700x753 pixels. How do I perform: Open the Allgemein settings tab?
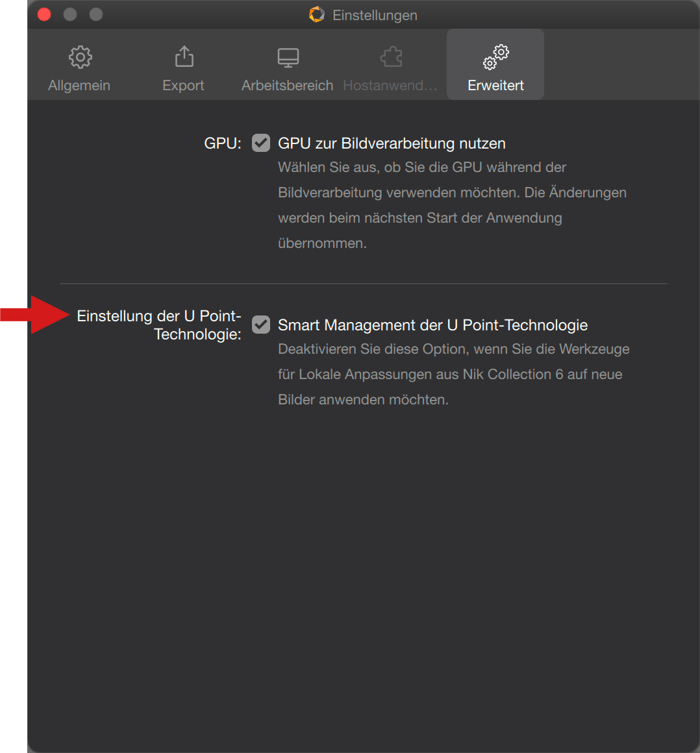[79, 68]
